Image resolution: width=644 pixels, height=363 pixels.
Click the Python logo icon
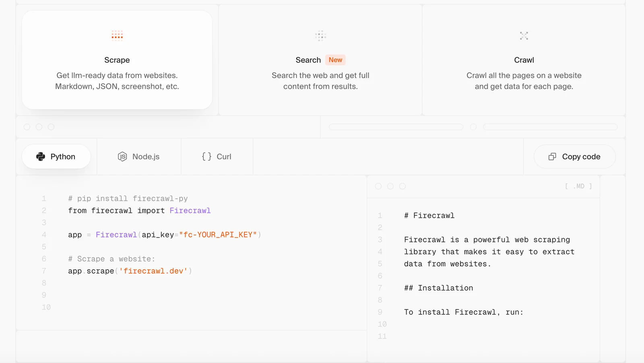pos(41,157)
